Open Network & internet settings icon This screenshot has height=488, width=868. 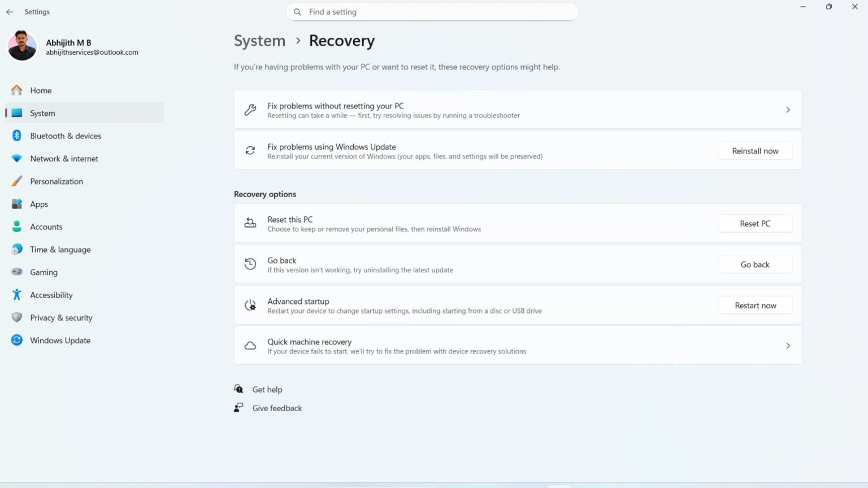(x=16, y=158)
